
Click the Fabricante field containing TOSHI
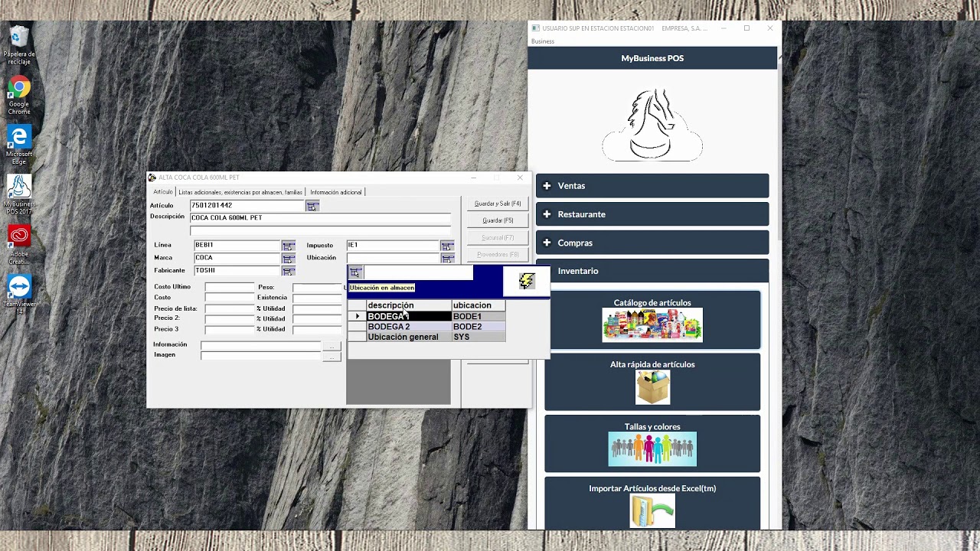pyautogui.click(x=237, y=271)
